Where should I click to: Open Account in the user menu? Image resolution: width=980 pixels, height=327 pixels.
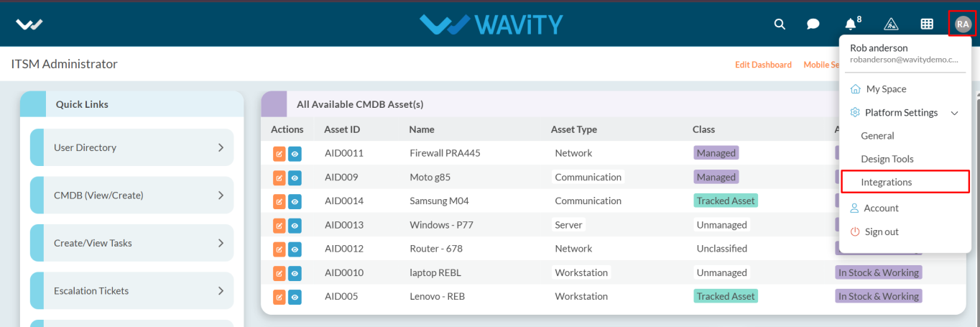pos(881,208)
